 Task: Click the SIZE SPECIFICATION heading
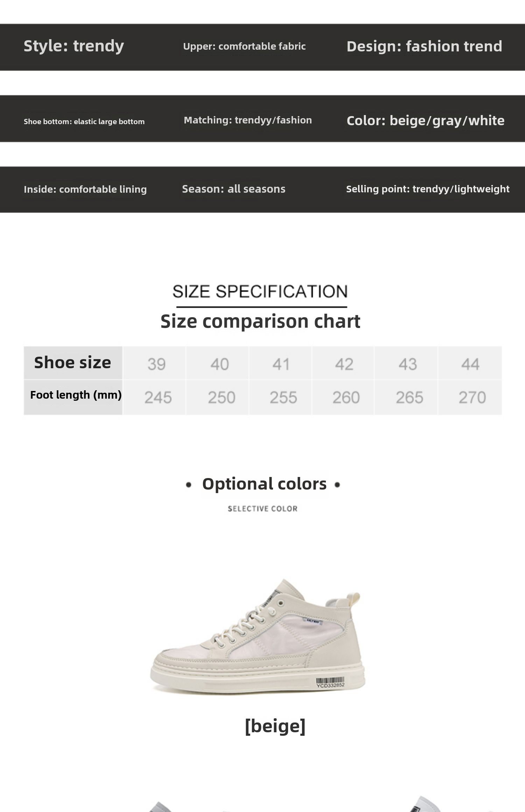point(260,291)
